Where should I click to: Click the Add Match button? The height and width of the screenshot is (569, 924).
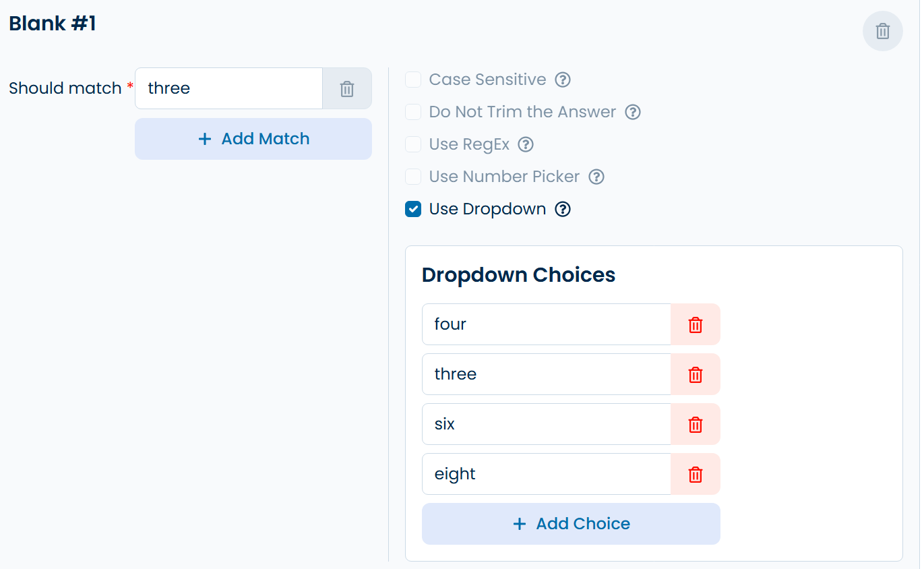[x=253, y=138]
